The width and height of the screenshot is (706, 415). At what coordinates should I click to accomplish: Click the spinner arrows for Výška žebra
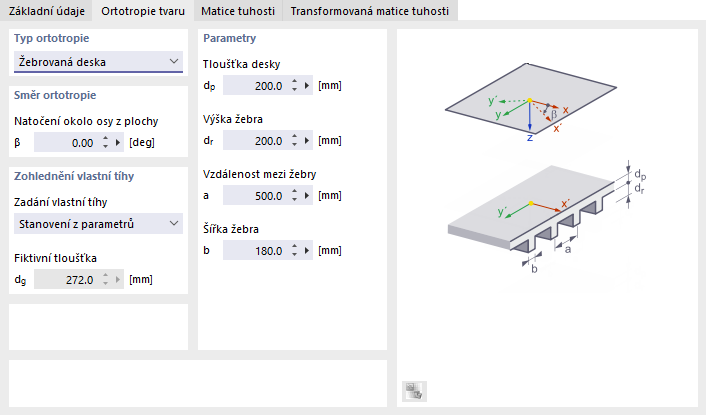tap(294, 141)
